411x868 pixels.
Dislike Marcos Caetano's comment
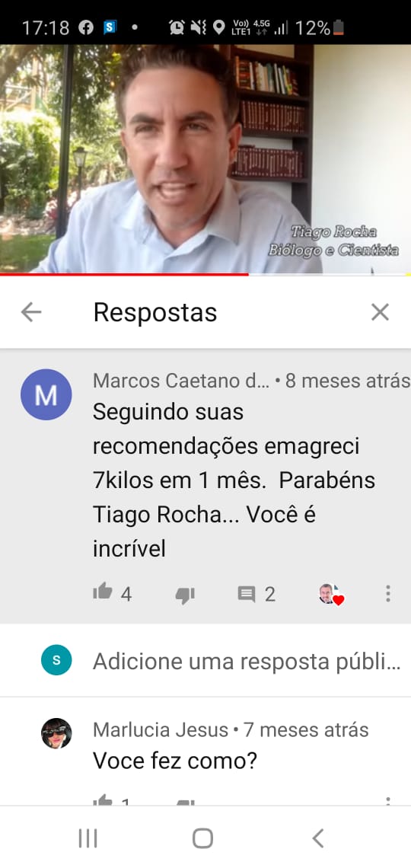pos(185,595)
